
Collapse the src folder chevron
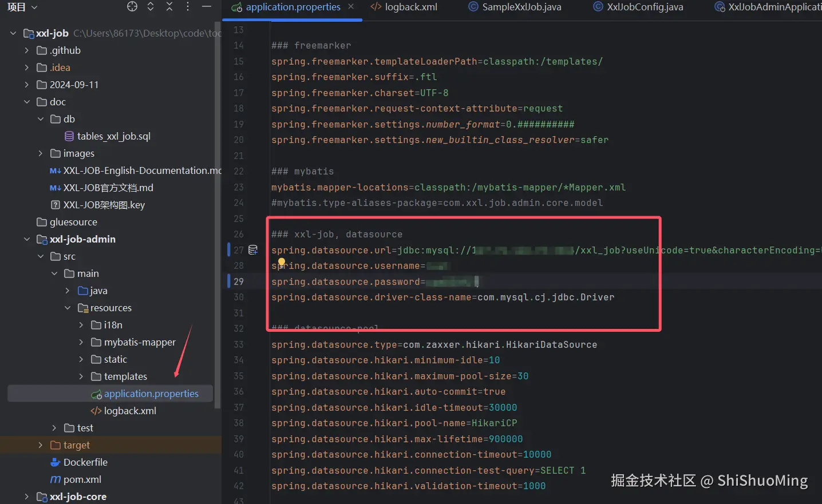click(x=41, y=256)
